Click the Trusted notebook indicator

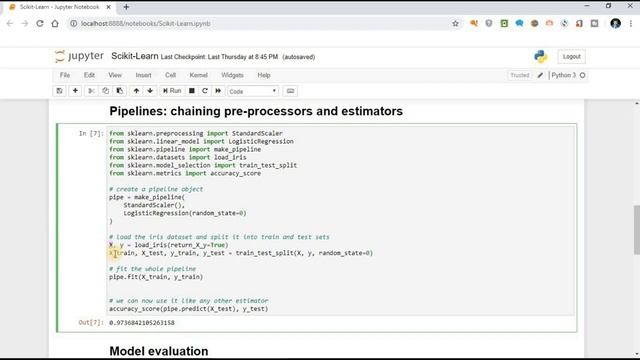coord(520,75)
